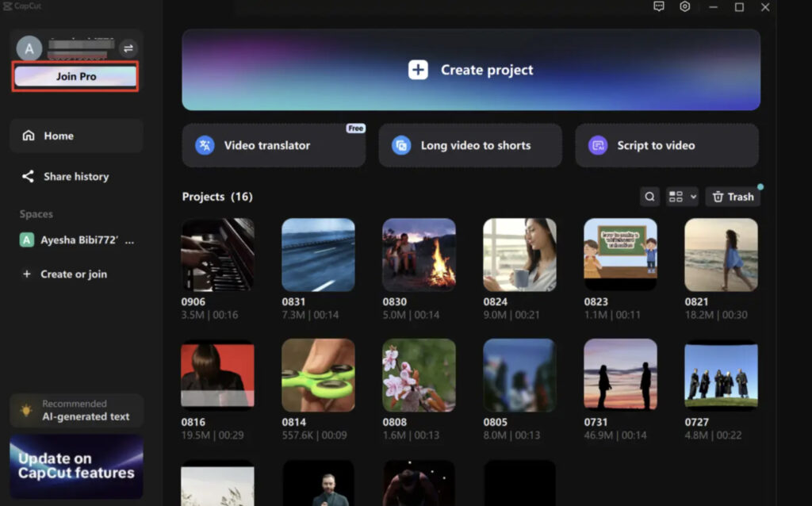This screenshot has height=506, width=812.
Task: Click the Create project banner
Action: pyautogui.click(x=470, y=70)
